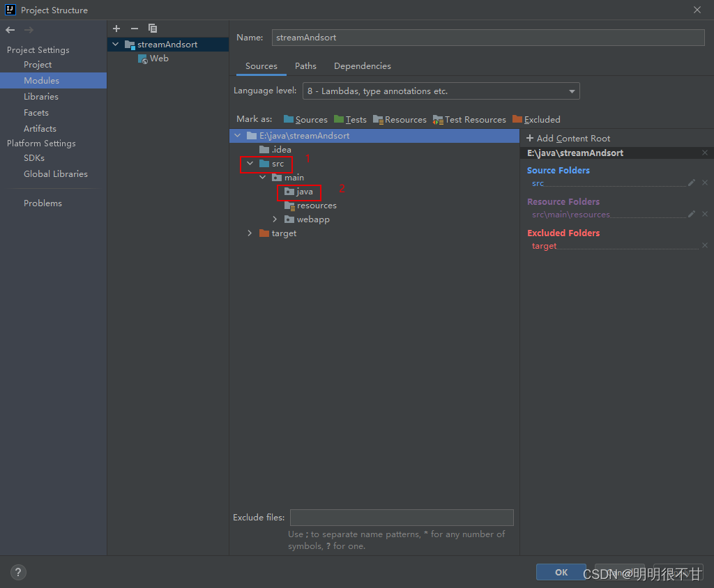Click the back navigation arrow

pos(10,30)
